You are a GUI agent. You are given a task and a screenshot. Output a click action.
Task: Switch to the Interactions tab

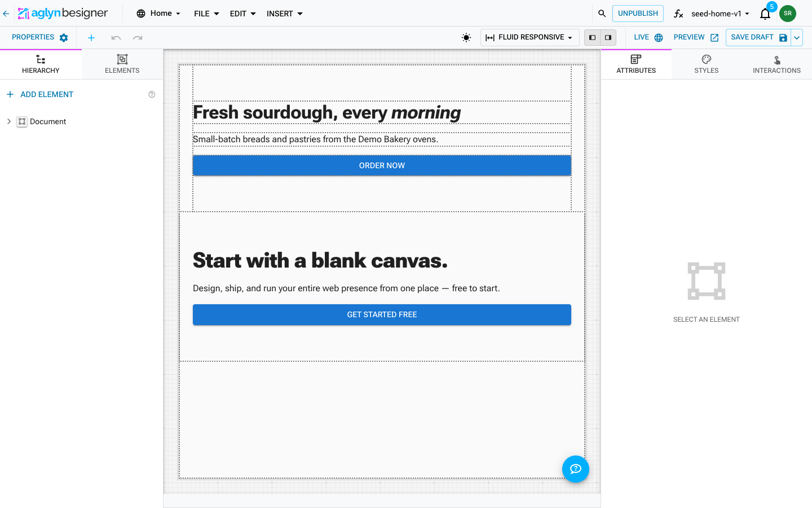(776, 64)
